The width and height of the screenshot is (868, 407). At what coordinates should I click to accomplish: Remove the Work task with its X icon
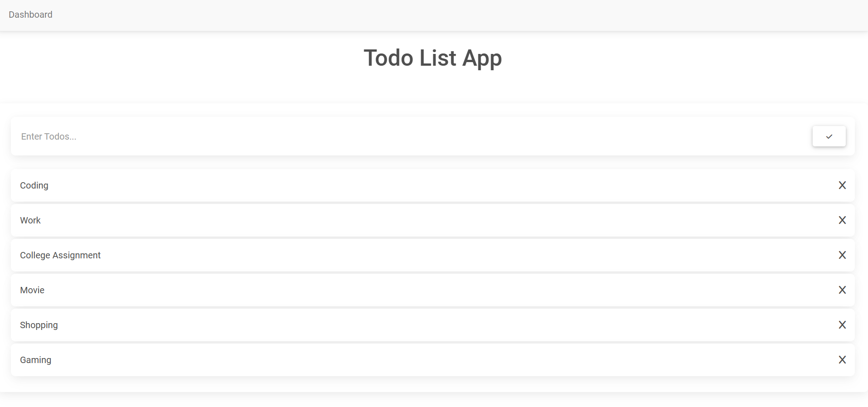(842, 220)
